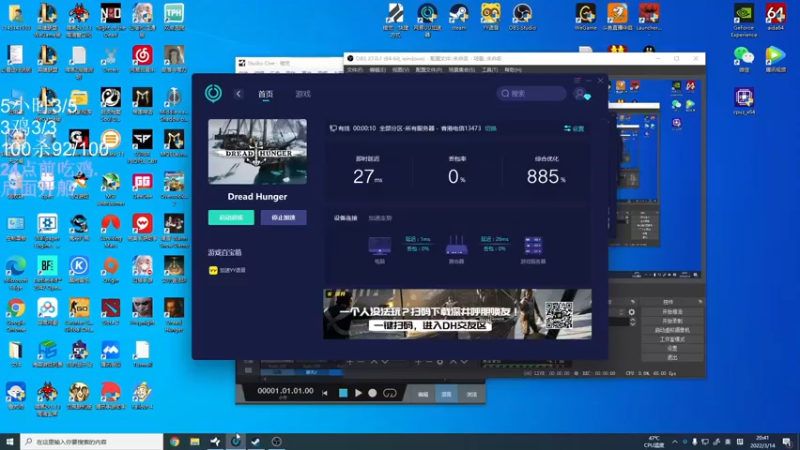This screenshot has height=450, width=800.
Task: Open the highlighted 混音 view in Studio One
Action: point(446,394)
